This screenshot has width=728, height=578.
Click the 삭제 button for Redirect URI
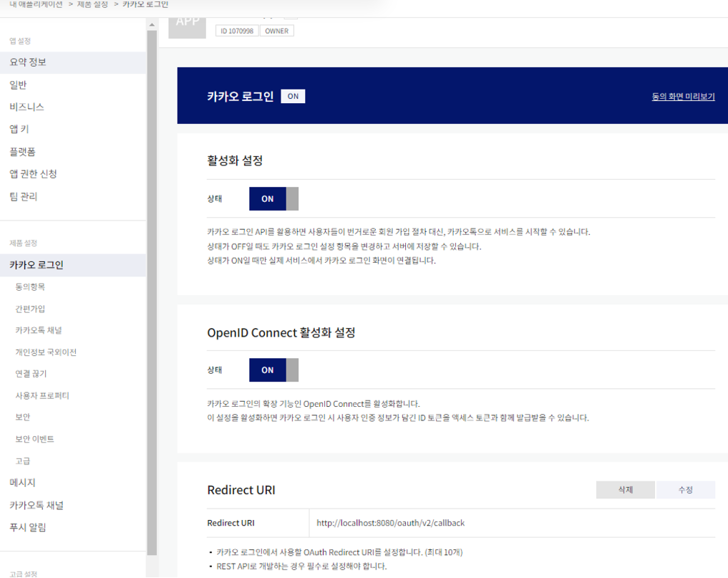pyautogui.click(x=626, y=490)
